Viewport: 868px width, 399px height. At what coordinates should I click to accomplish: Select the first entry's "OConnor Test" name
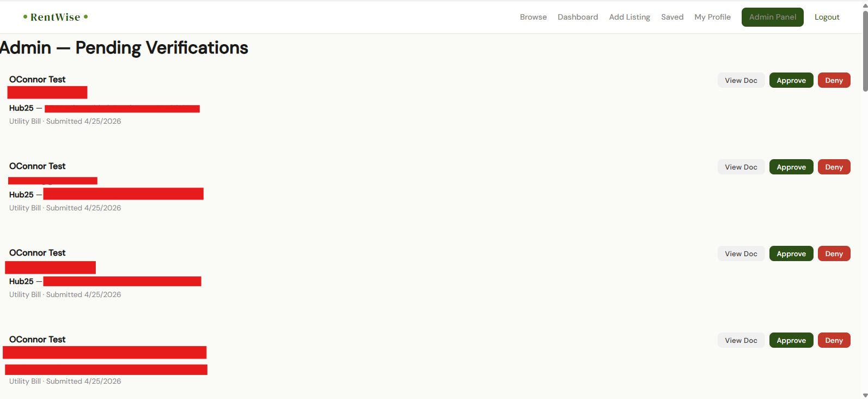(37, 80)
